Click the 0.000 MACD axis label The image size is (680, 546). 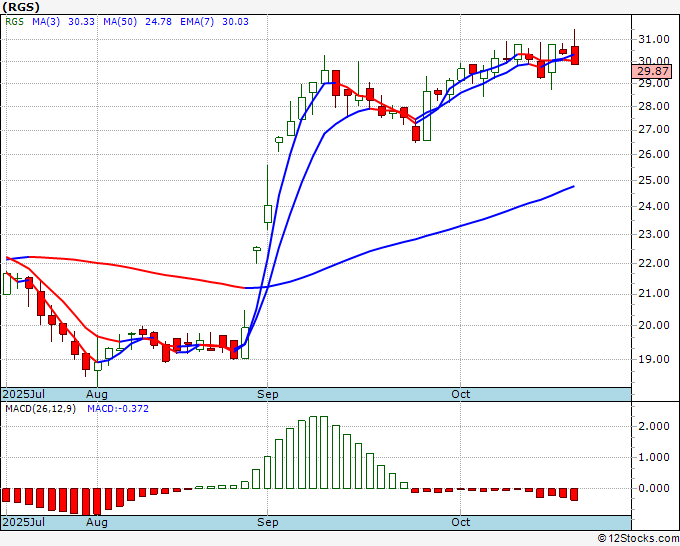coord(654,488)
